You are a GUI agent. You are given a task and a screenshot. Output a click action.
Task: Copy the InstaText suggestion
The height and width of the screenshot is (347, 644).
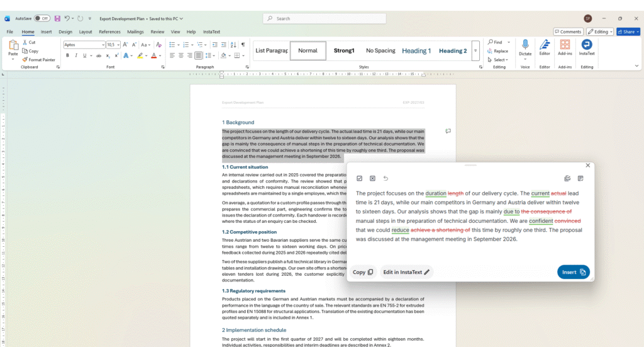pos(363,272)
